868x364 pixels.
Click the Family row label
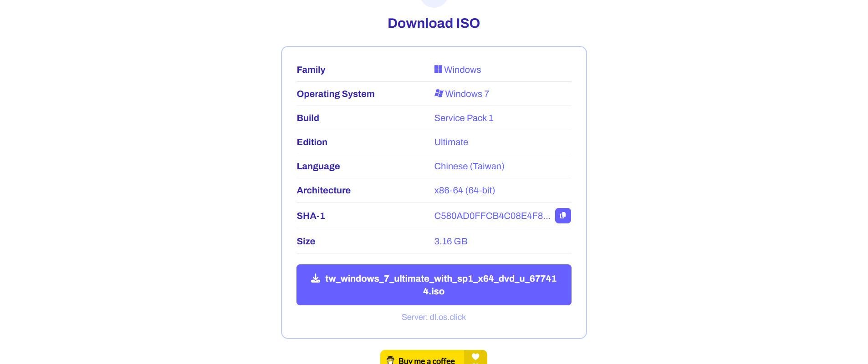pos(311,70)
